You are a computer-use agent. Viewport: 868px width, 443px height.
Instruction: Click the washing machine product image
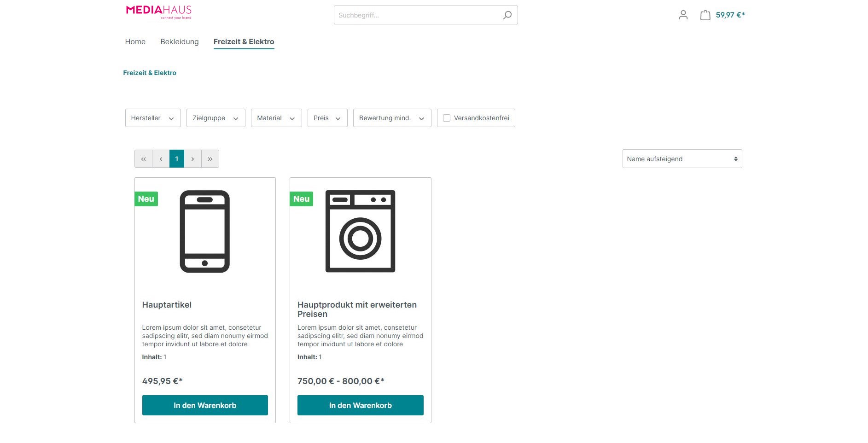click(x=361, y=232)
